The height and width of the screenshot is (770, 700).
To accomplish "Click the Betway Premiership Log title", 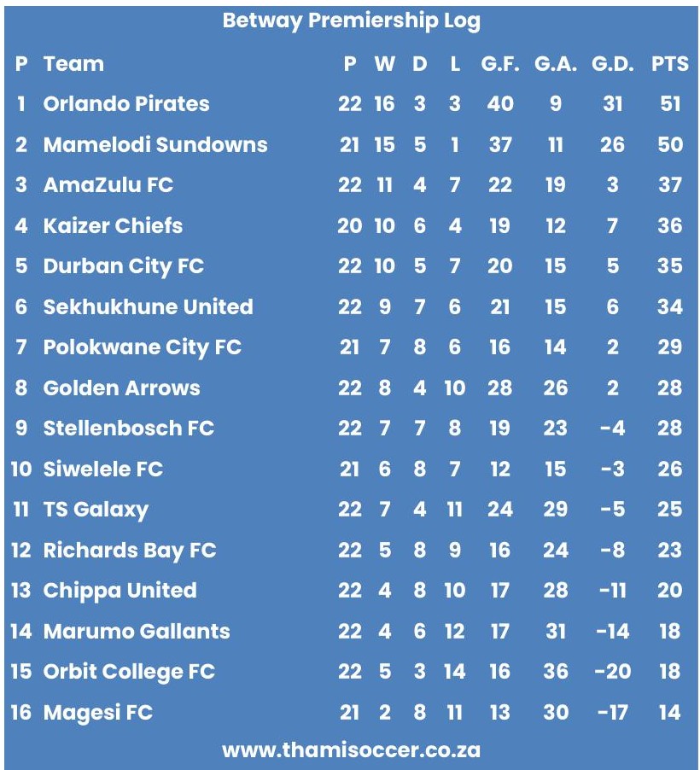I will click(x=351, y=20).
